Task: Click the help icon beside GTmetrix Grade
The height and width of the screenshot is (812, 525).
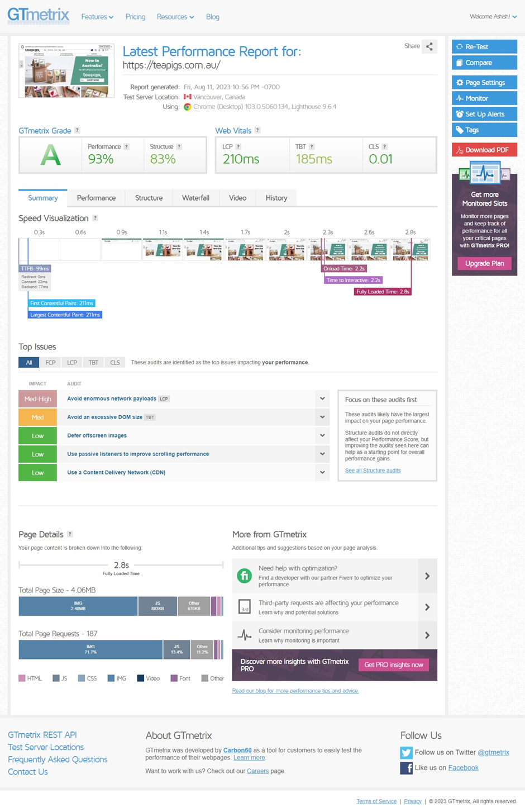Action: (x=77, y=130)
